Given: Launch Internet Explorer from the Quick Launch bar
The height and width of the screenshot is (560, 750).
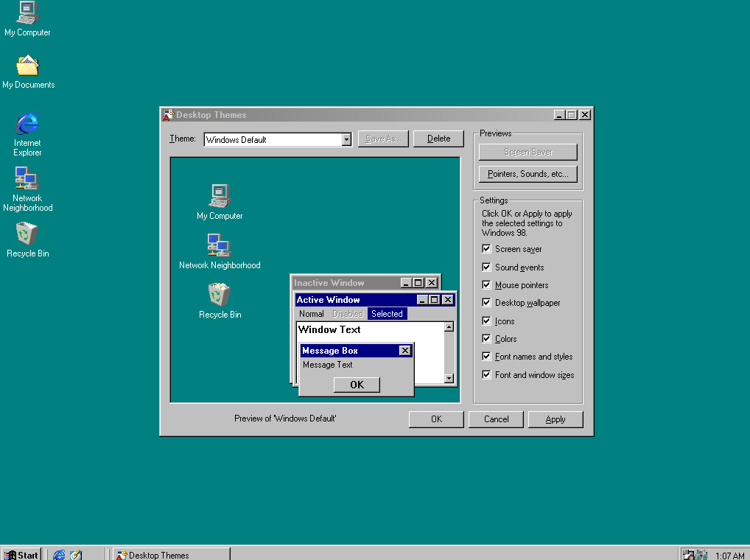Looking at the screenshot, I should tap(59, 555).
